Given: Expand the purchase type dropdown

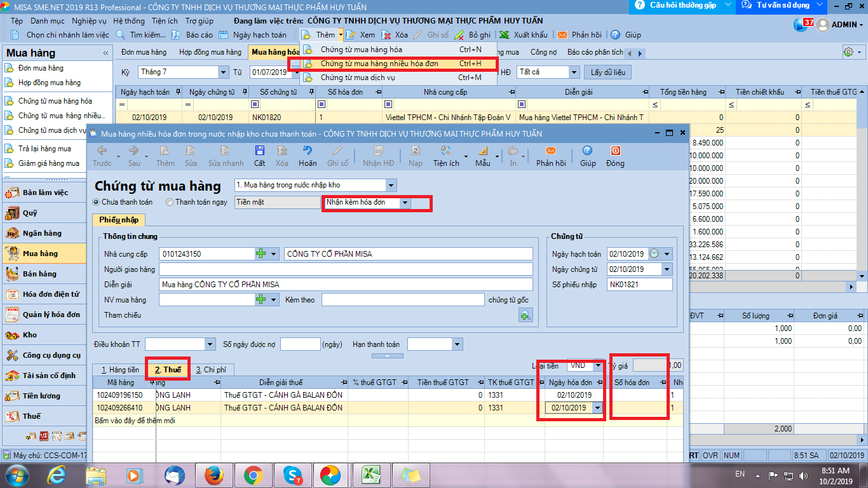Looking at the screenshot, I should [391, 186].
